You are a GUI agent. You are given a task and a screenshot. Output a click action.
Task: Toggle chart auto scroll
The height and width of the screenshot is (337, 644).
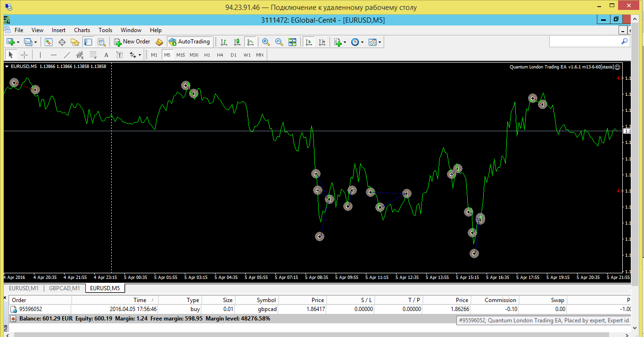(309, 42)
